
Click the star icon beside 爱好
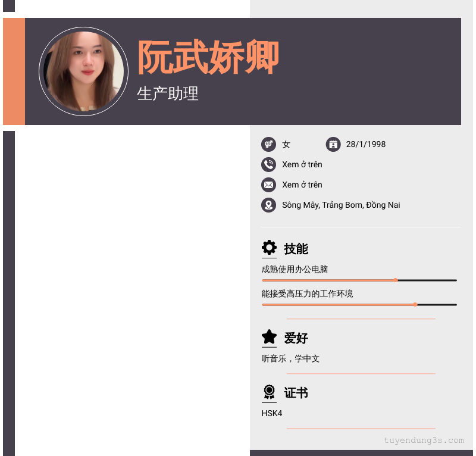point(269,337)
